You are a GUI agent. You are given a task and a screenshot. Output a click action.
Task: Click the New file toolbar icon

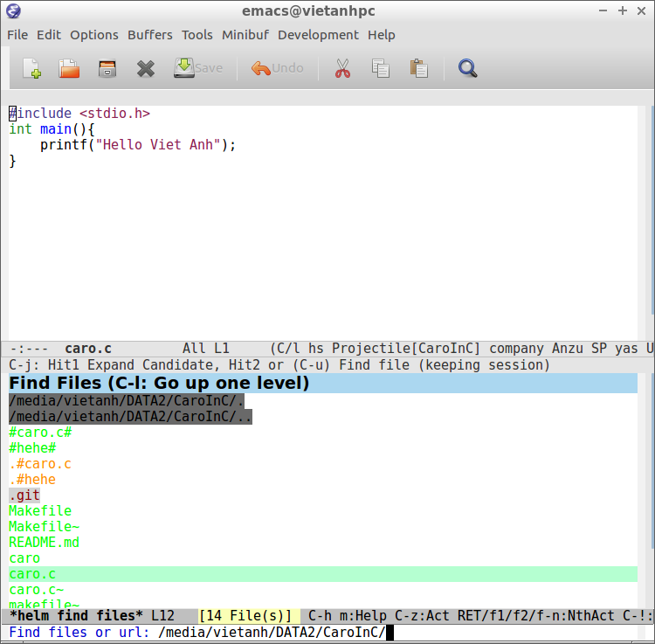tap(31, 68)
